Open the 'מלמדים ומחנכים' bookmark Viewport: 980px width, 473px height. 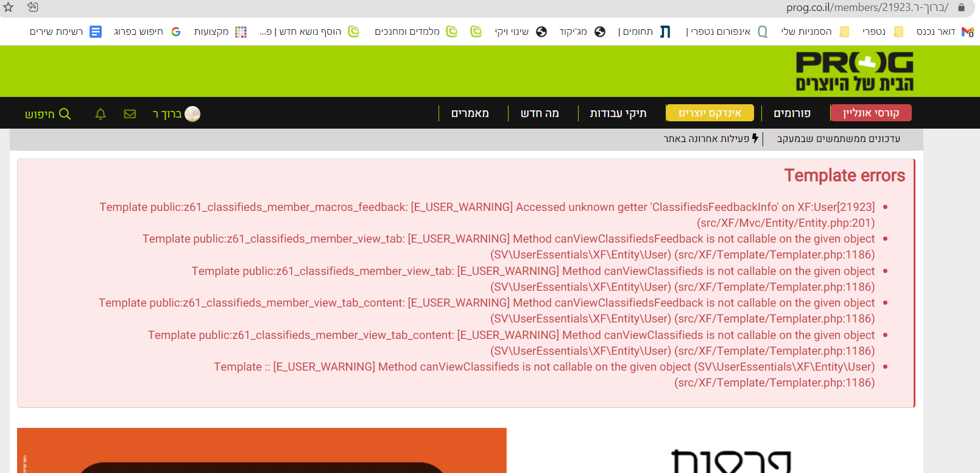[416, 32]
